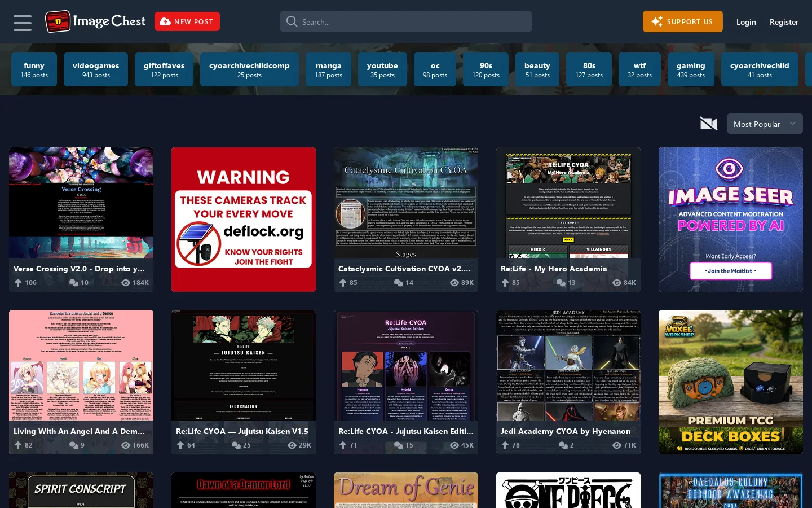
Task: Click comments icon on Jedi Academy post
Action: click(563, 445)
